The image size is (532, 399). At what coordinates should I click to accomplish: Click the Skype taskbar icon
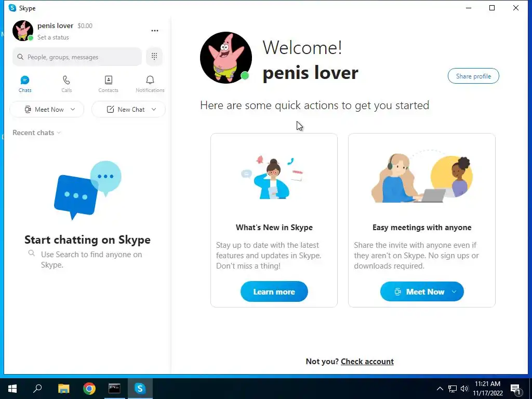tap(140, 389)
